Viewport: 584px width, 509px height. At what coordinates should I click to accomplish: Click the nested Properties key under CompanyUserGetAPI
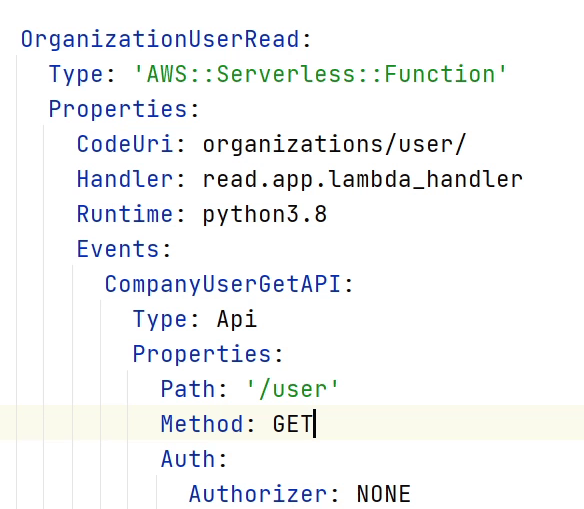click(202, 354)
